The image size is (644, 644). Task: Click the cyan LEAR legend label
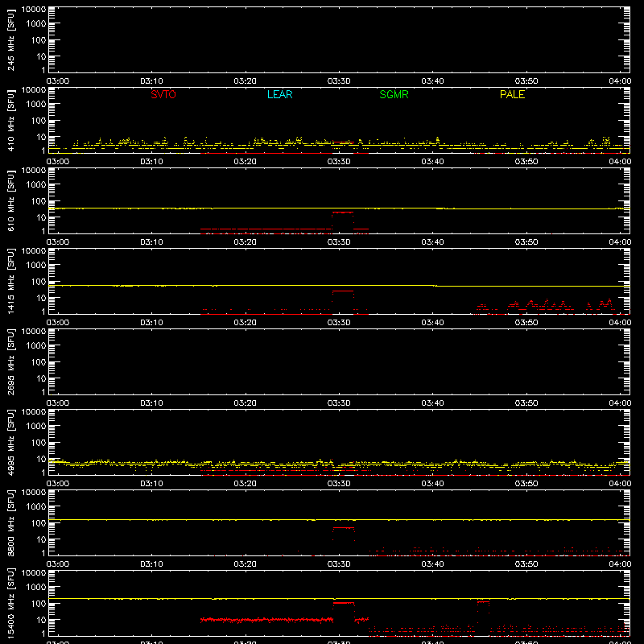click(279, 94)
